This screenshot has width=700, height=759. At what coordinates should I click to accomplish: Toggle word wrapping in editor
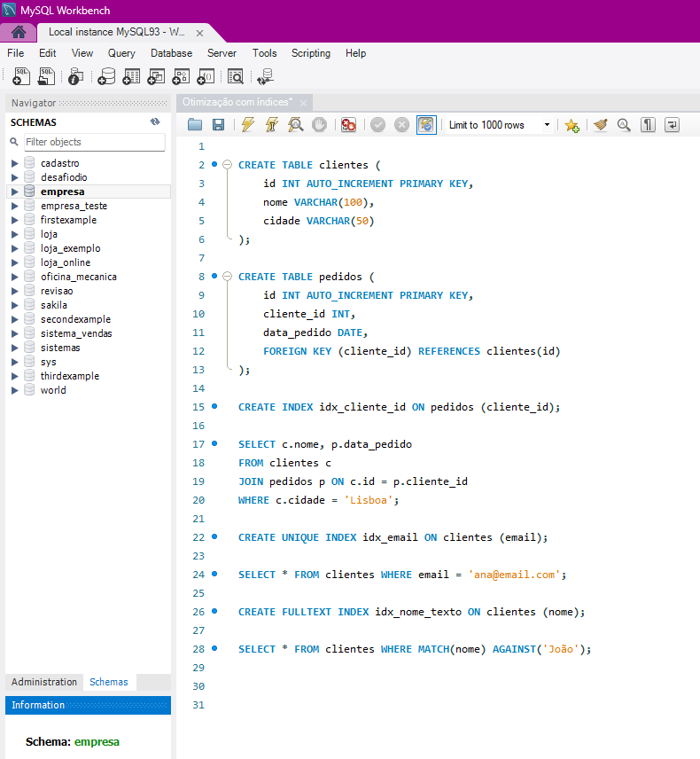pos(672,125)
